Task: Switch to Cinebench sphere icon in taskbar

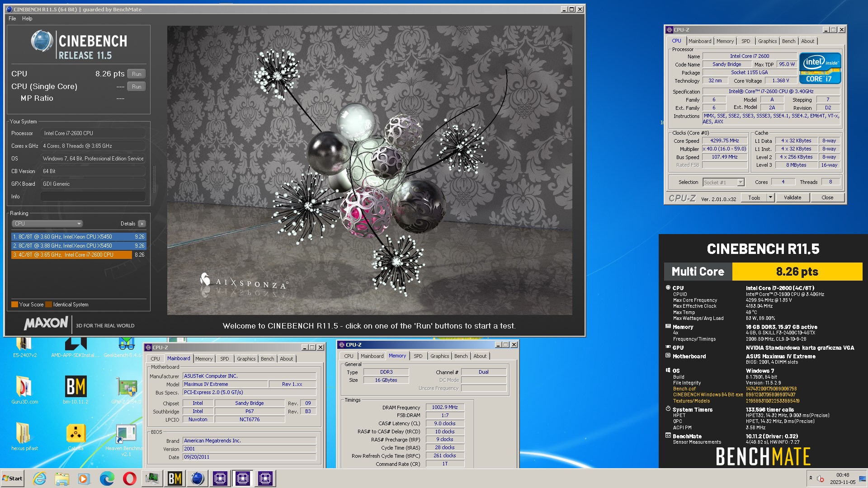Action: tap(198, 479)
